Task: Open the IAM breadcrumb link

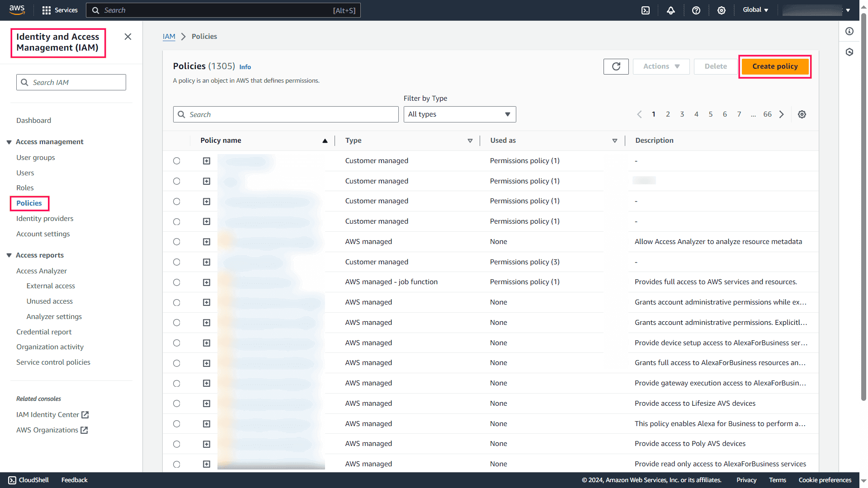Action: (169, 37)
